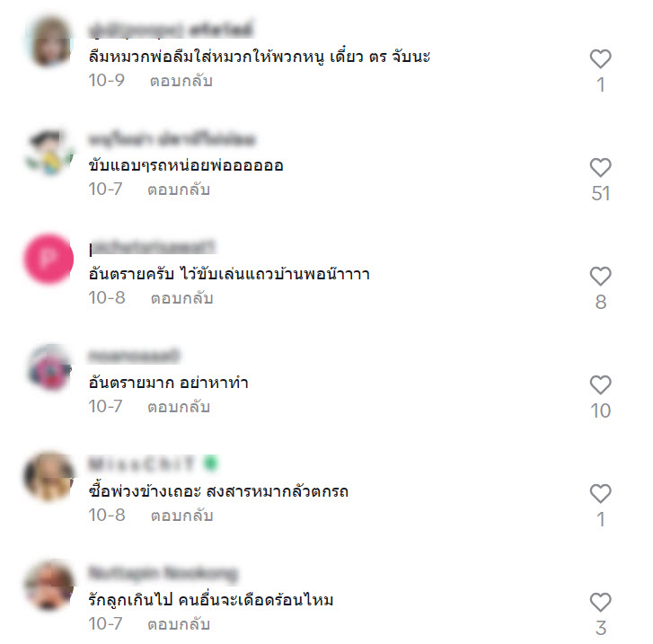Like the comment with 8 likes
This screenshot has width=653, height=644.
click(600, 276)
